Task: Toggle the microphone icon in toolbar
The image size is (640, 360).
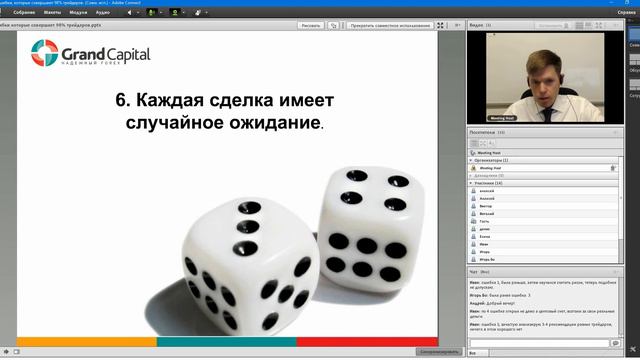Action: point(151,13)
